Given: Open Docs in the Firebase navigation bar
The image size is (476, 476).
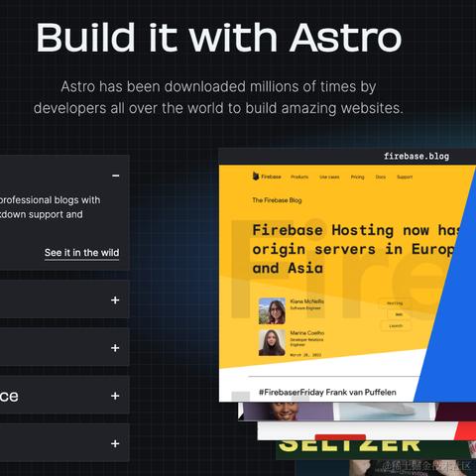Looking at the screenshot, I should coord(381,177).
